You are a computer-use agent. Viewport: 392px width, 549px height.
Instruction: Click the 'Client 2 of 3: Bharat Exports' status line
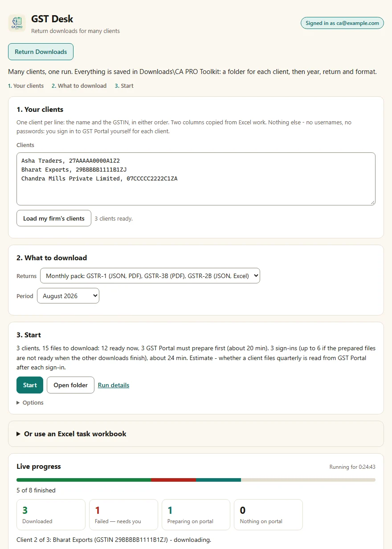click(114, 540)
